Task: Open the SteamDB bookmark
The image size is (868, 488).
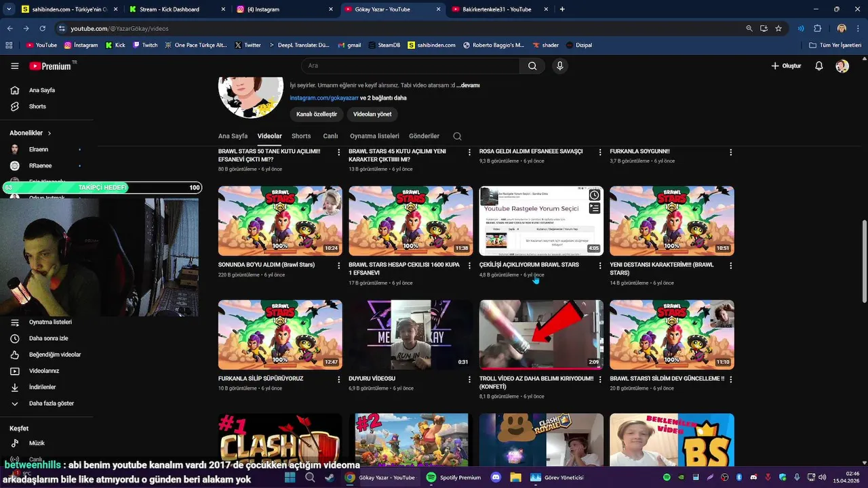Action: 384,45
